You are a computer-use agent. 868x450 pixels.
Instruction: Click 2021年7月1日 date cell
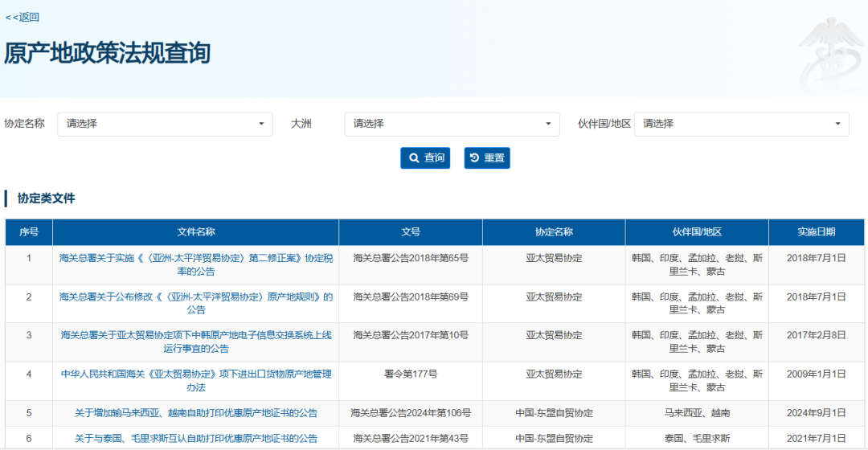click(x=817, y=439)
